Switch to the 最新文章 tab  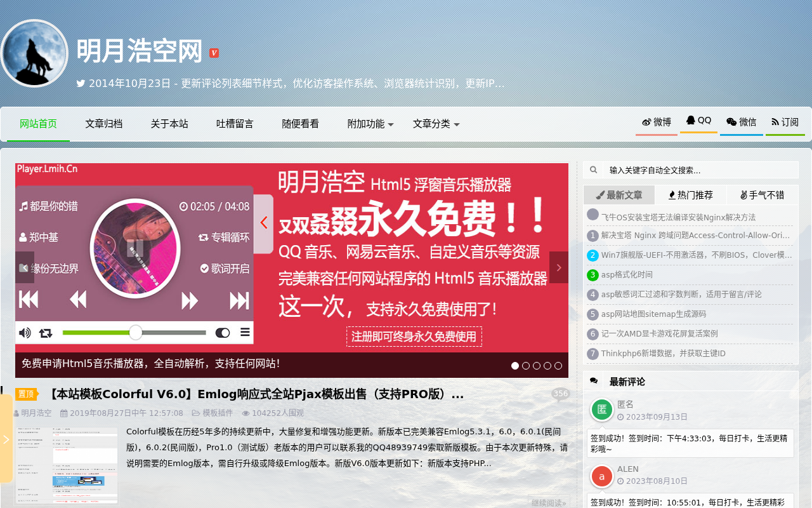tap(619, 195)
